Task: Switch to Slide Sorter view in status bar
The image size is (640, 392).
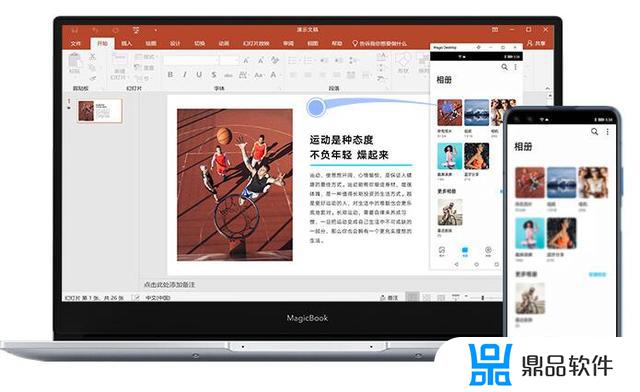Action: (x=427, y=298)
